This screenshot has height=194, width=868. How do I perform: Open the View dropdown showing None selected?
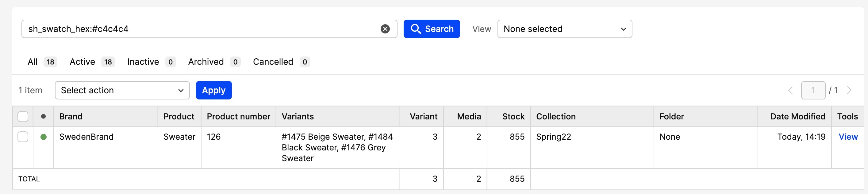coord(564,29)
